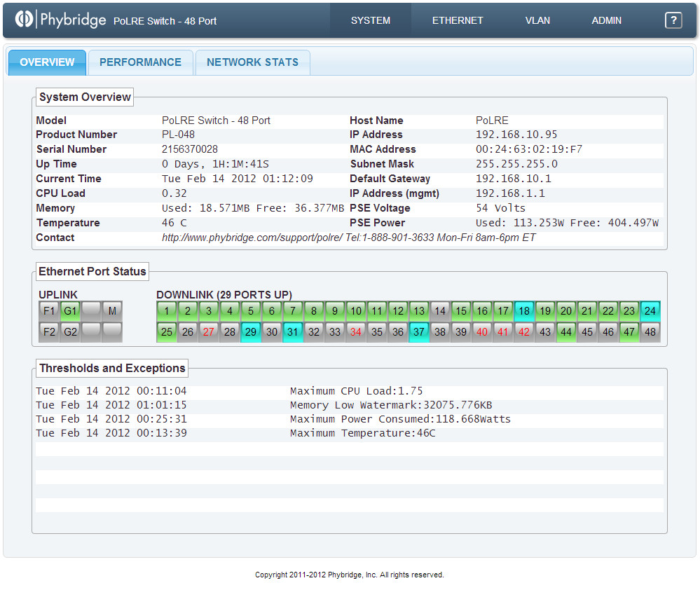Viewport: 700px width, 590px height.
Task: Click the Up Time value
Action: [215, 164]
